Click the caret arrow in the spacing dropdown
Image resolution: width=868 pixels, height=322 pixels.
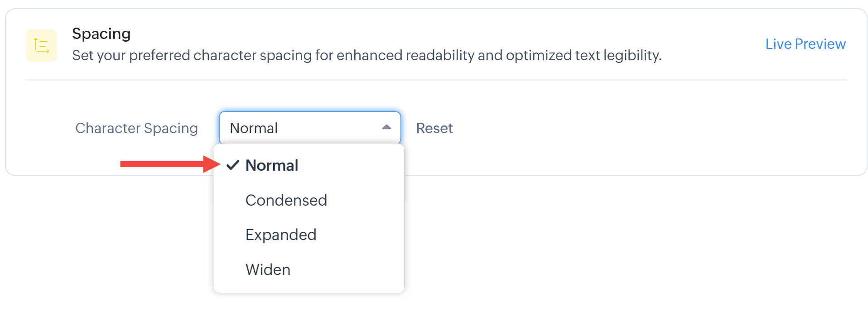[x=386, y=128]
